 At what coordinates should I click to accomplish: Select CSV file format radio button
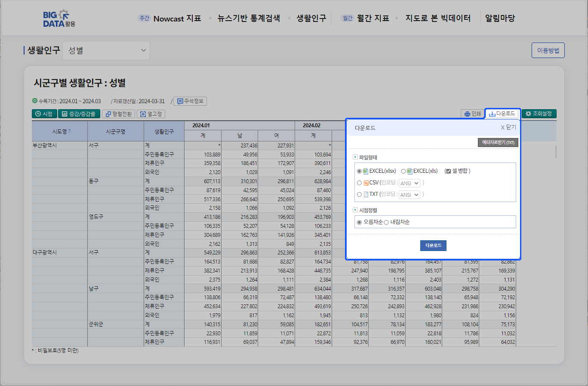[x=359, y=183]
